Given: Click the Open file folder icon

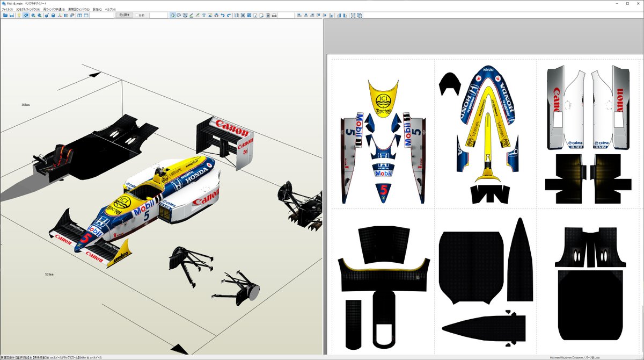Looking at the screenshot, I should pyautogui.click(x=5, y=16).
